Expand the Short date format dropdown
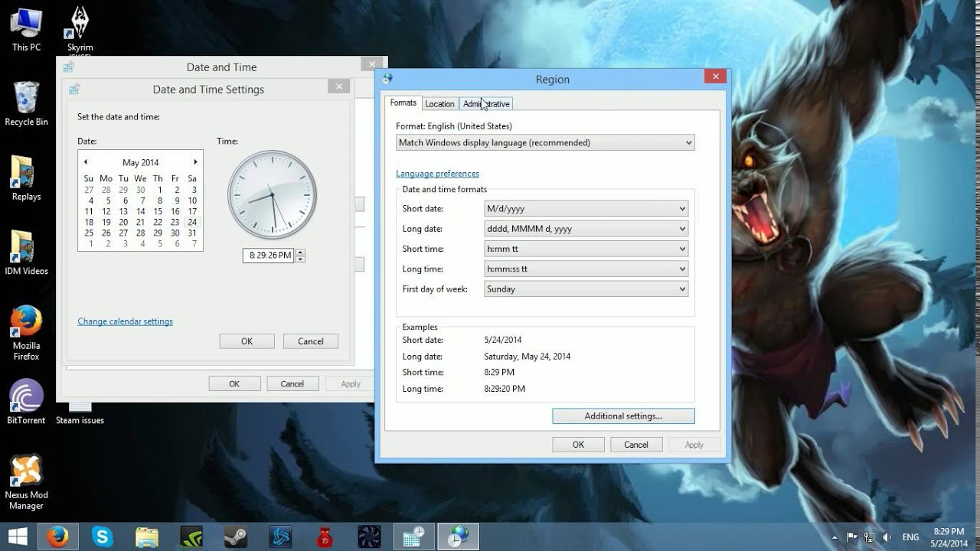The height and width of the screenshot is (551, 980). tap(586, 209)
